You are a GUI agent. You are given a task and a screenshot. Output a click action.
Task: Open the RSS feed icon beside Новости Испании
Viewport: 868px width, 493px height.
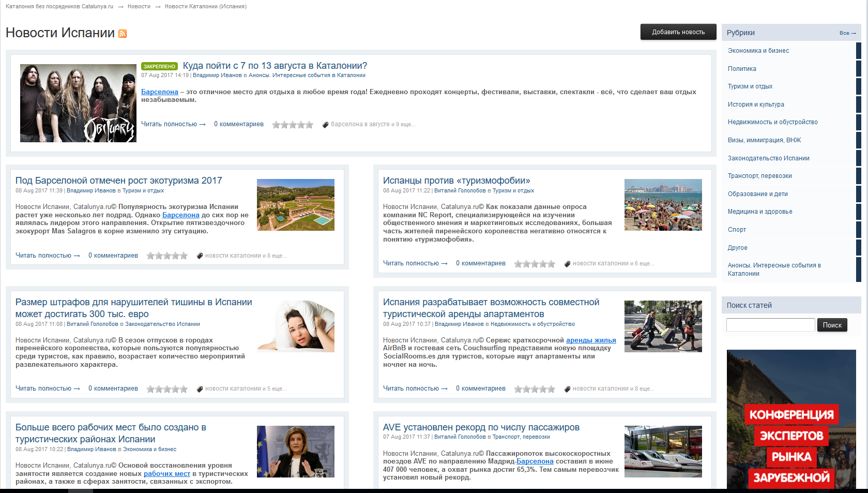point(123,34)
